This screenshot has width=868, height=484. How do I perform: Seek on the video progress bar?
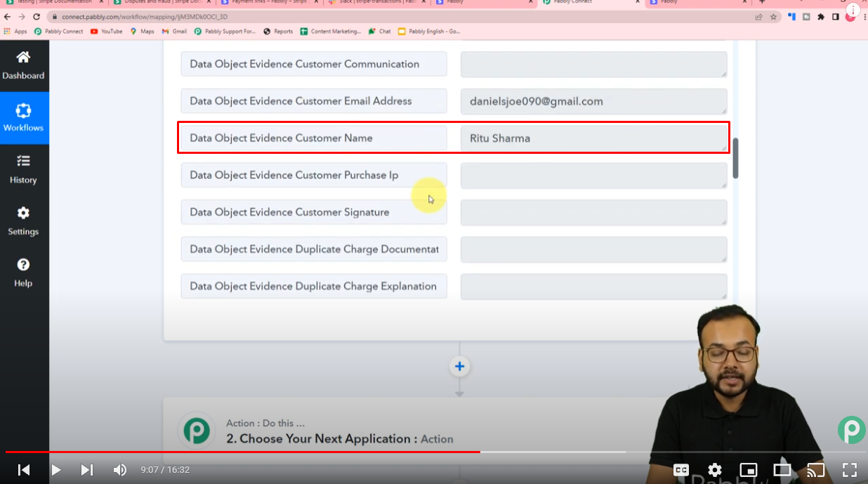click(x=434, y=452)
